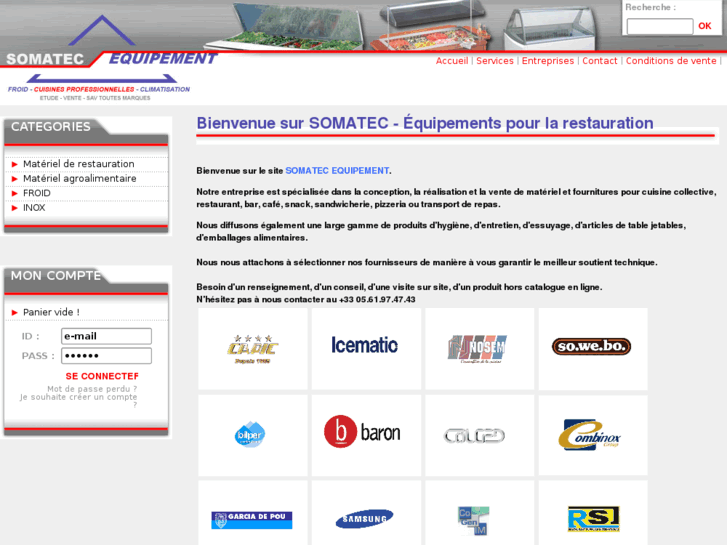Click the Panier vide cart text

pyautogui.click(x=51, y=313)
